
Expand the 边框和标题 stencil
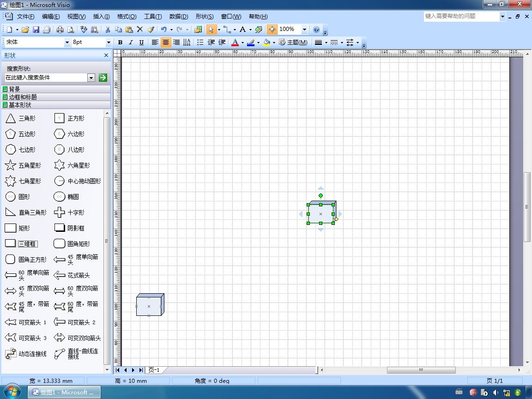click(56, 97)
